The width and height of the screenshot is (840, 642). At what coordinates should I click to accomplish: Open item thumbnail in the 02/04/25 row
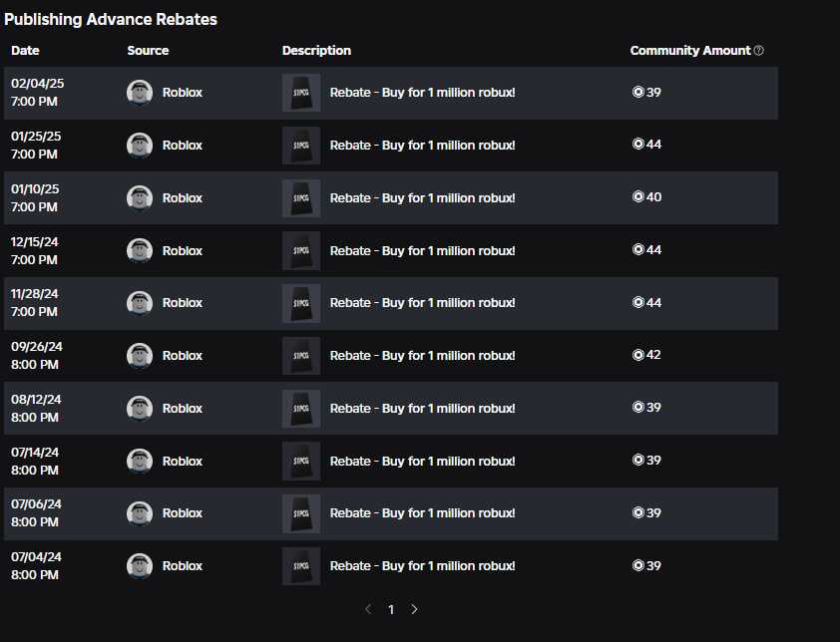pyautogui.click(x=301, y=93)
